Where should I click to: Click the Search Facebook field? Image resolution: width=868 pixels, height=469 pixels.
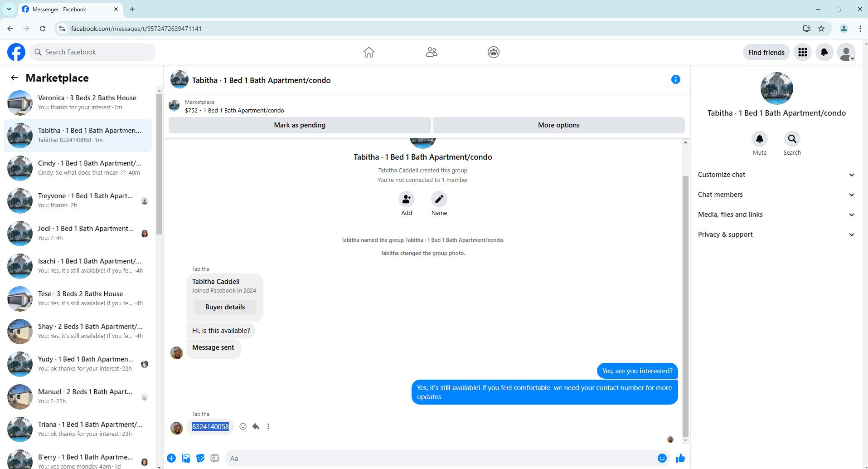tap(93, 52)
